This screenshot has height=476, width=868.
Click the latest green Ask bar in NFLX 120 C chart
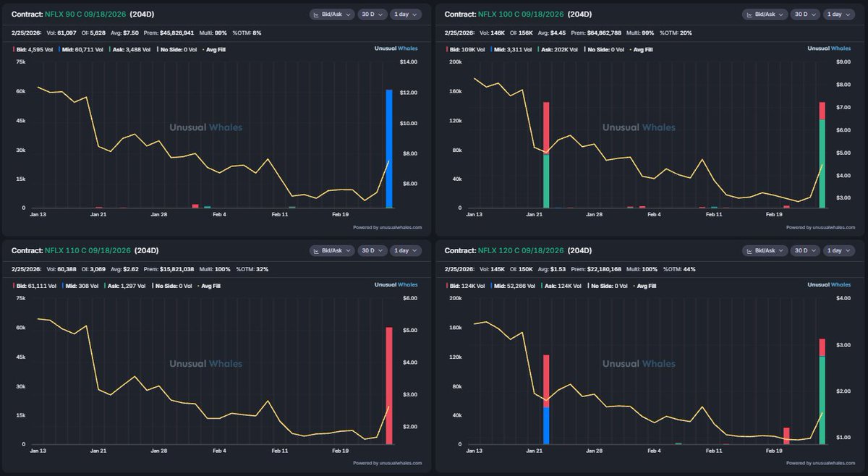822,400
